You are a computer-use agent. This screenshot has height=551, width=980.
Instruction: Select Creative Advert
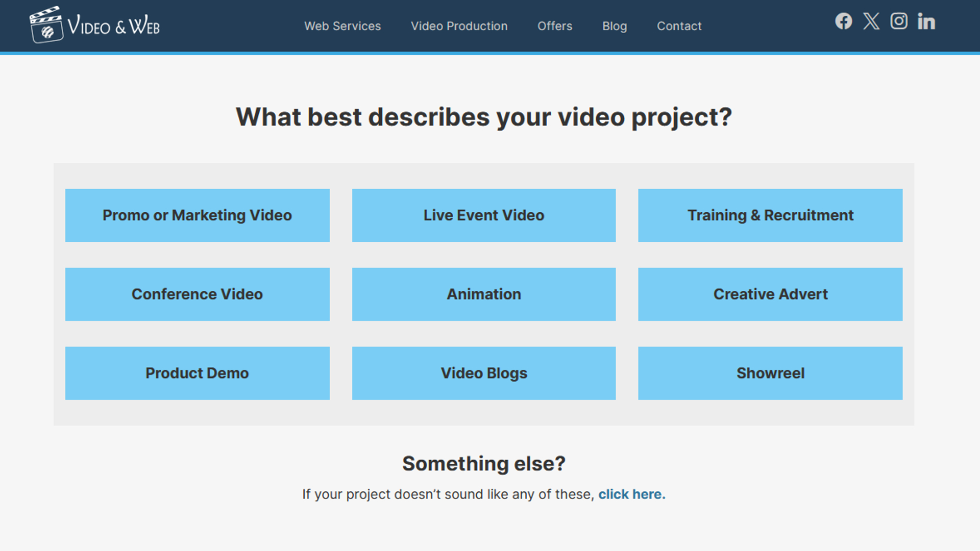tap(770, 294)
